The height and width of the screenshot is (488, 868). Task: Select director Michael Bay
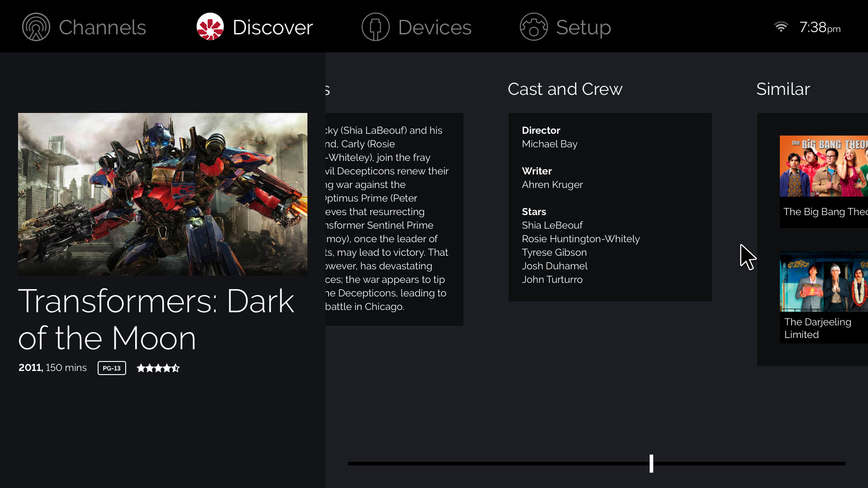click(x=550, y=144)
